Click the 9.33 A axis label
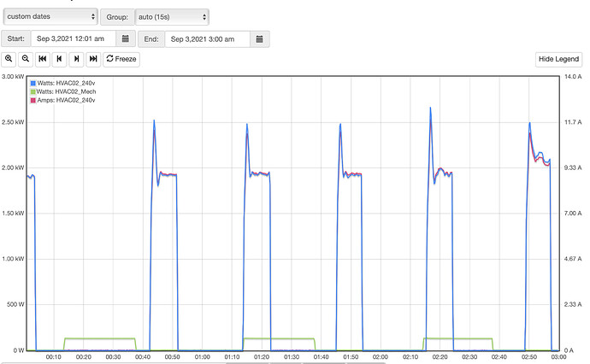The width and height of the screenshot is (590, 364). [573, 167]
